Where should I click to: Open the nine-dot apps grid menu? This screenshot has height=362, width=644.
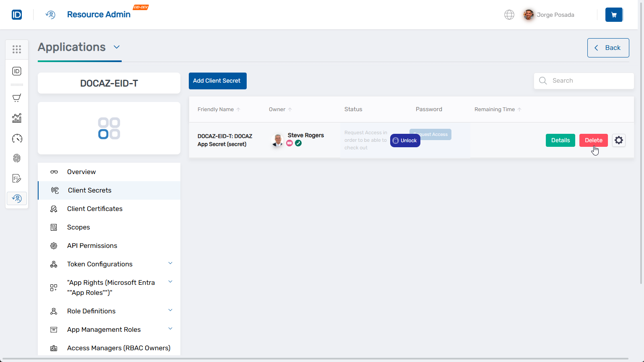[17, 49]
